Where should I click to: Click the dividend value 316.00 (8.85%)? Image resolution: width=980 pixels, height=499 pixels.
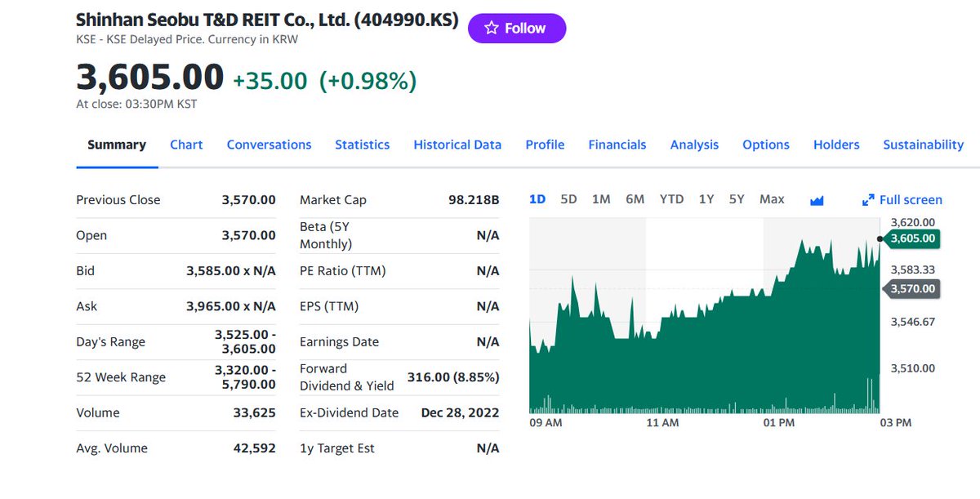point(453,377)
